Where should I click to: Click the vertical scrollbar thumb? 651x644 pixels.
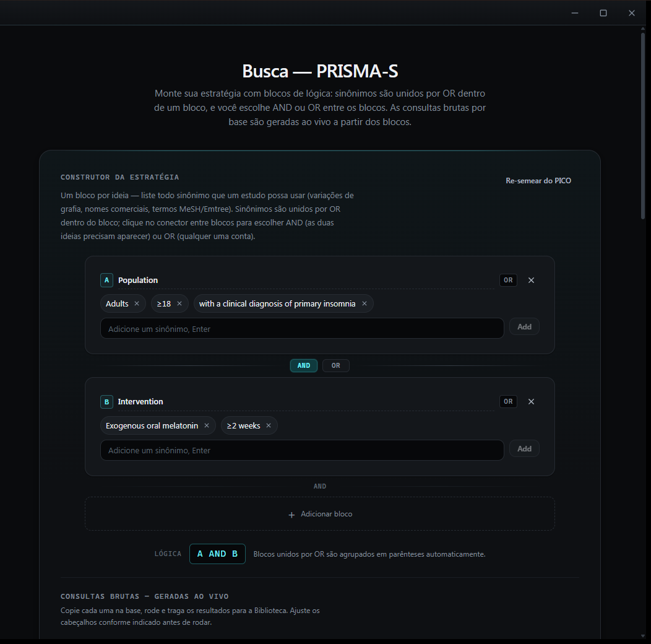pyautogui.click(x=643, y=126)
